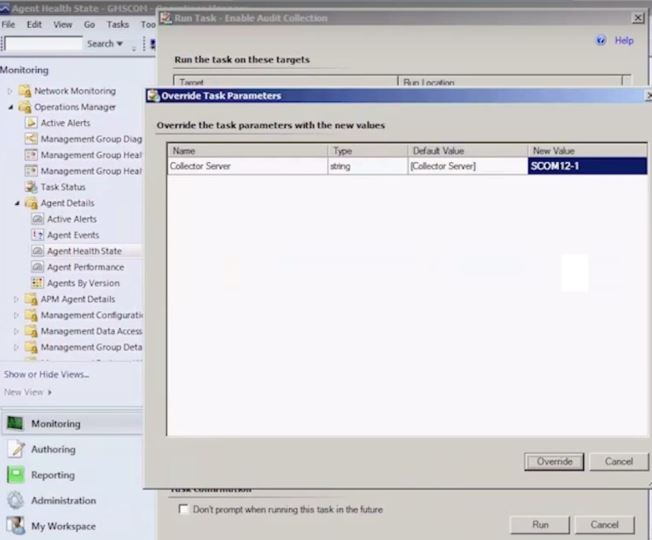Click the Agent Events view icon

tap(38, 235)
